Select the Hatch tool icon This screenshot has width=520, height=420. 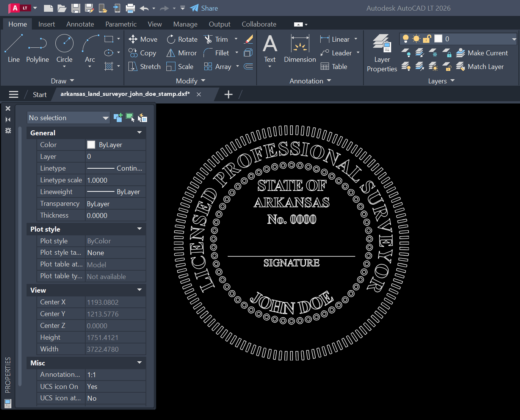tap(109, 66)
